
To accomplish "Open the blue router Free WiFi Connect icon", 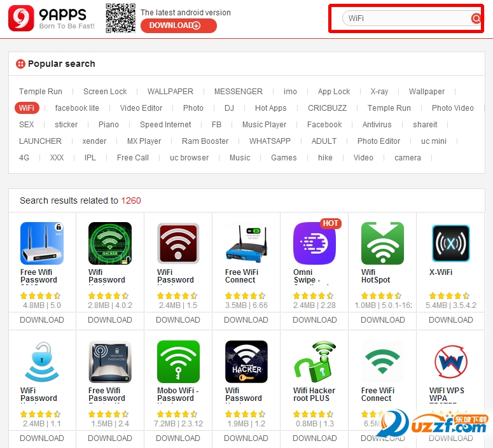I will pyautogui.click(x=246, y=243).
